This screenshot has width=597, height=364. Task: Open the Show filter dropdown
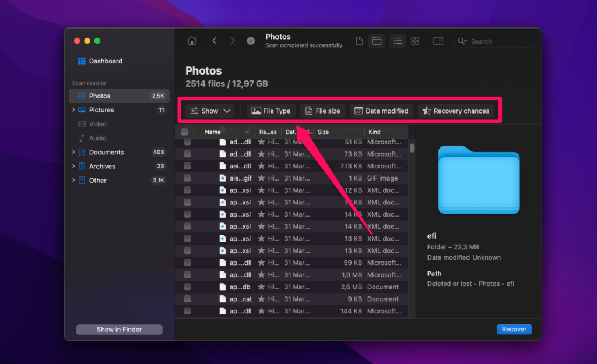(210, 111)
